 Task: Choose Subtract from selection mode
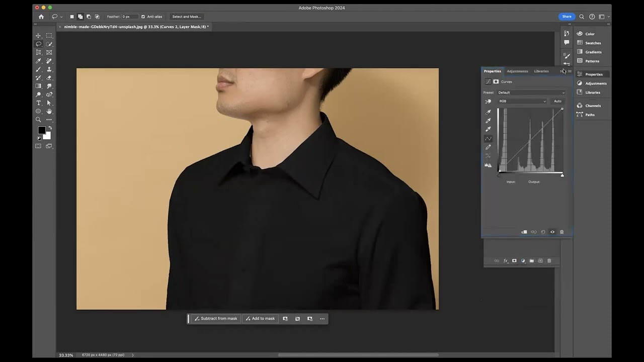(89, 17)
